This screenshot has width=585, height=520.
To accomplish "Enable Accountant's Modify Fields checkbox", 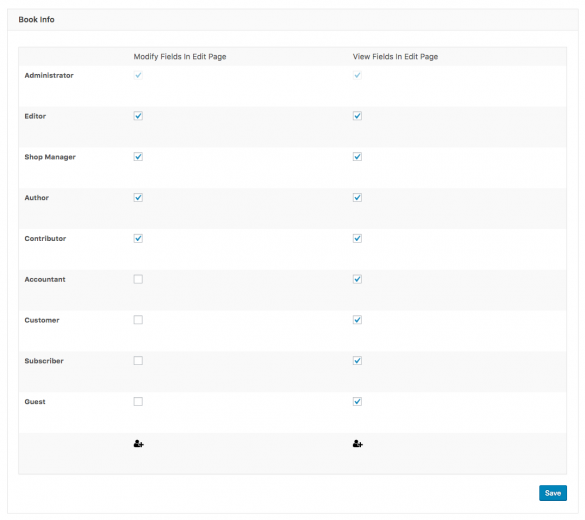I will click(138, 279).
